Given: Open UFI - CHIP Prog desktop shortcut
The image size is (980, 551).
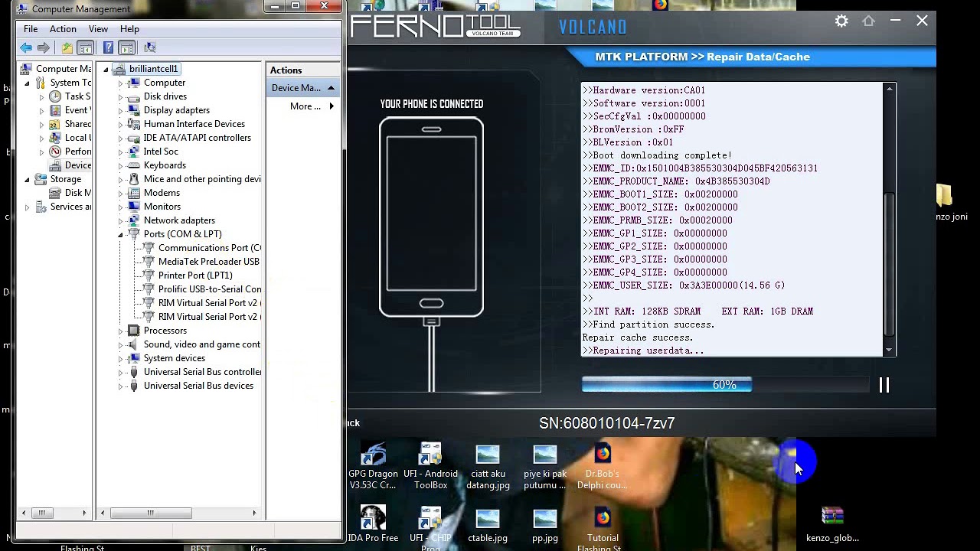Looking at the screenshot, I should tap(430, 528).
